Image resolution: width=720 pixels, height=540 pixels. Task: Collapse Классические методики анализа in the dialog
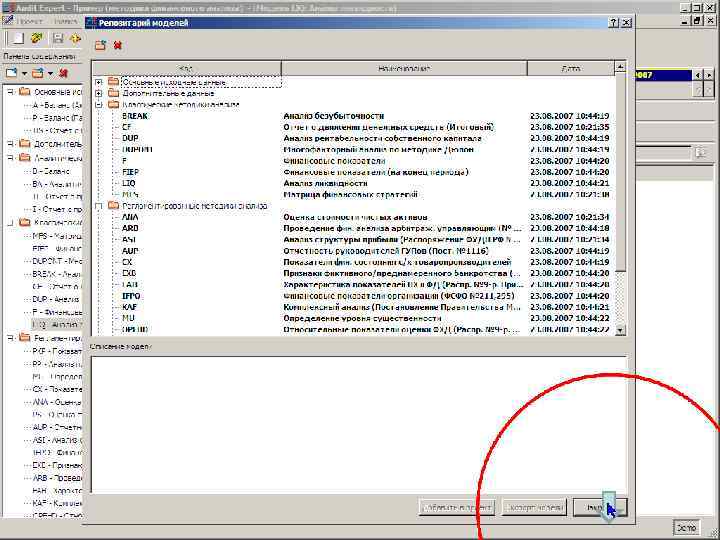(99, 105)
